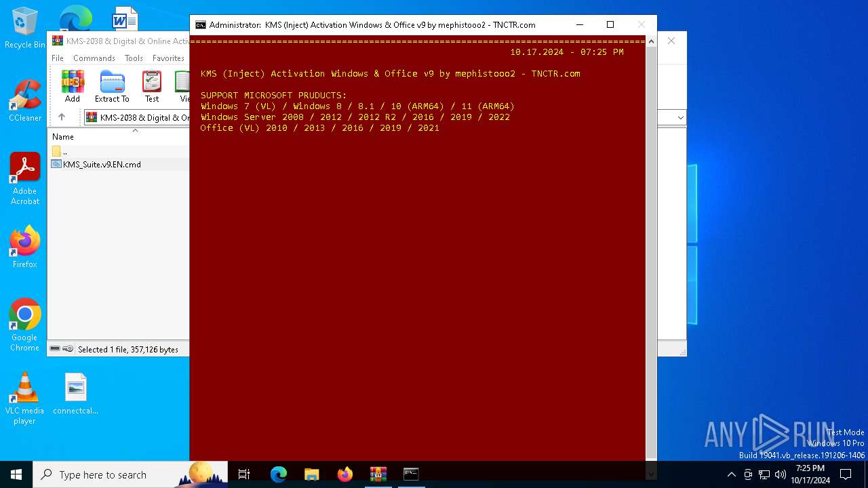Click the Add button in WinRAR toolbar
This screenshot has height=488, width=868.
(73, 86)
